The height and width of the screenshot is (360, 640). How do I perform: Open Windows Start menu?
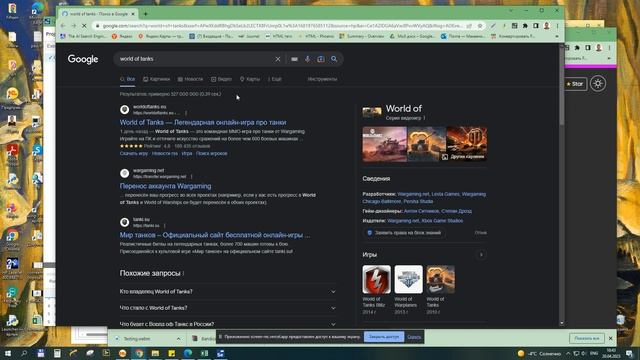(x=8, y=353)
